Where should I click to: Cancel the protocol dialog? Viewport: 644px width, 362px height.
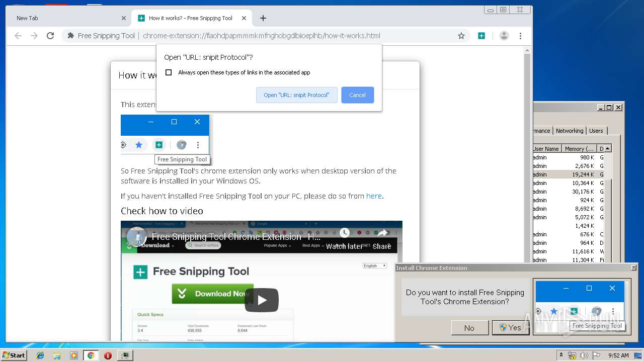click(357, 95)
